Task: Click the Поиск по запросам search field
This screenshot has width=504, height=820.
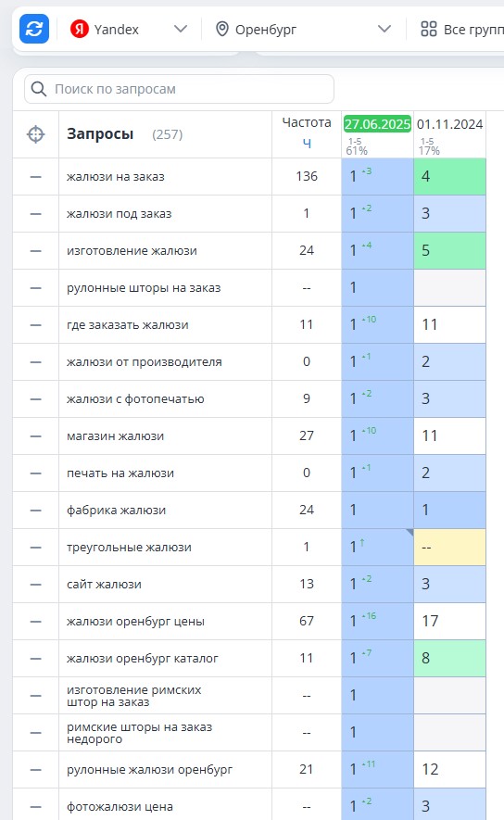Action: [180, 89]
